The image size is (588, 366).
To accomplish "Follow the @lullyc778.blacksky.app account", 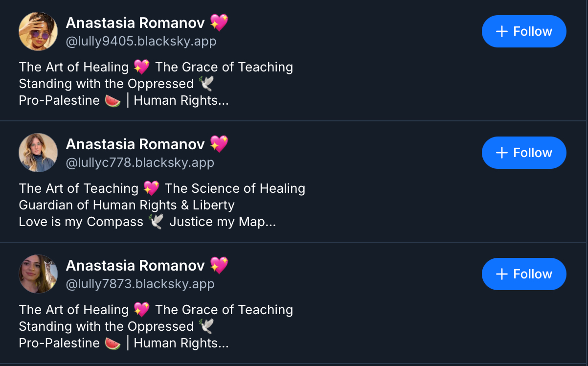I will [x=523, y=153].
